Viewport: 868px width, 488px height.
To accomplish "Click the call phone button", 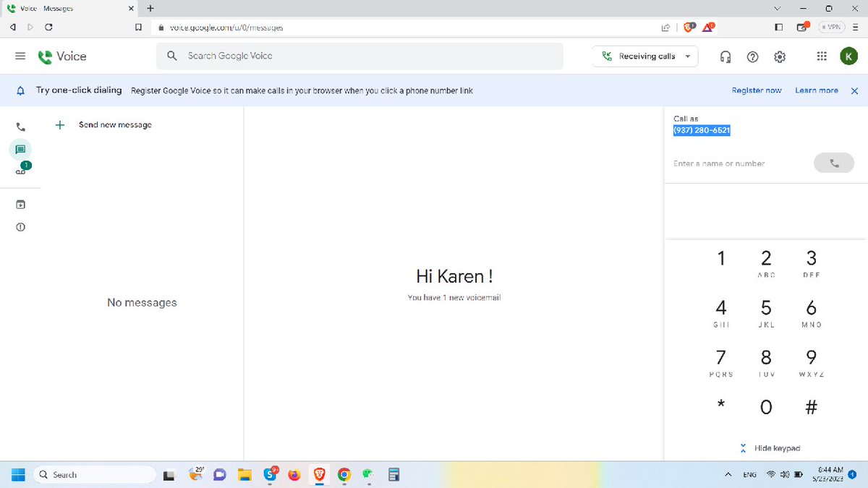I will 834,163.
